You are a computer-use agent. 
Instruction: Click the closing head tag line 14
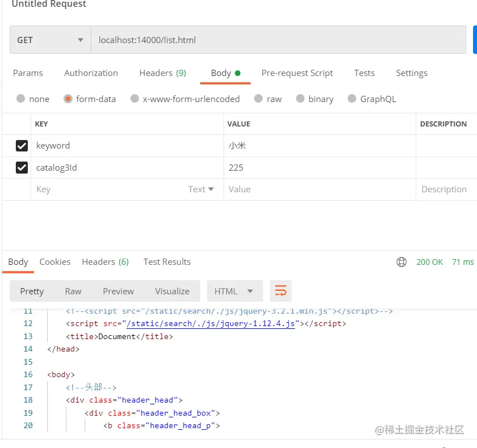click(64, 349)
